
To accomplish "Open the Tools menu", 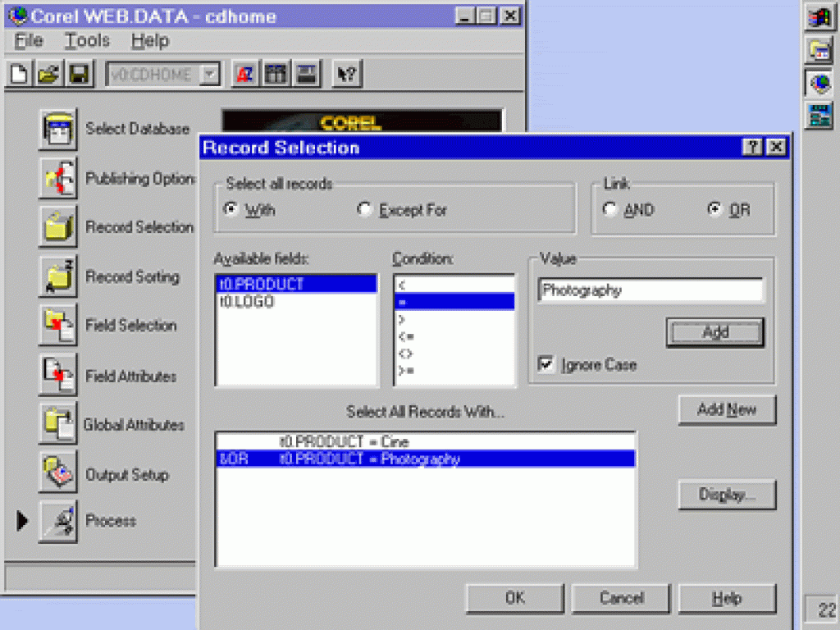I will [x=87, y=41].
